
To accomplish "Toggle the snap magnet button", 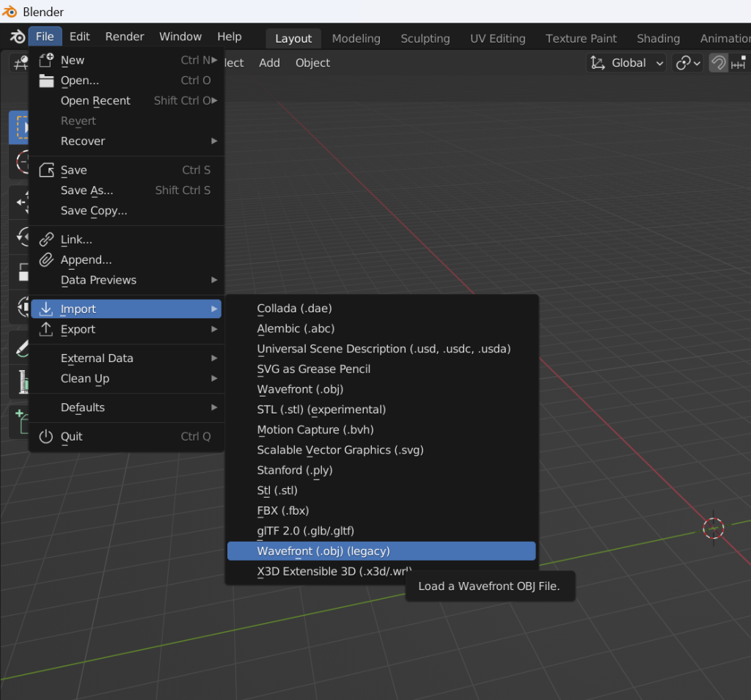I will pos(719,63).
